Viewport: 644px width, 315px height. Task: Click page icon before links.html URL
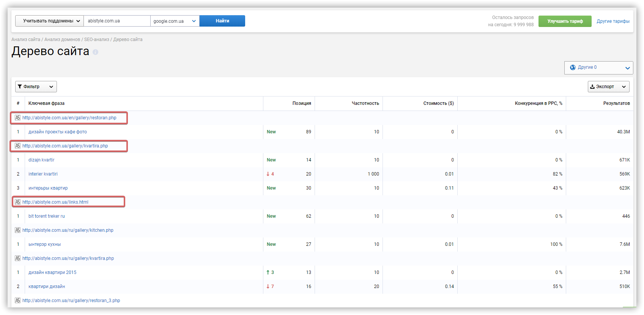point(17,202)
